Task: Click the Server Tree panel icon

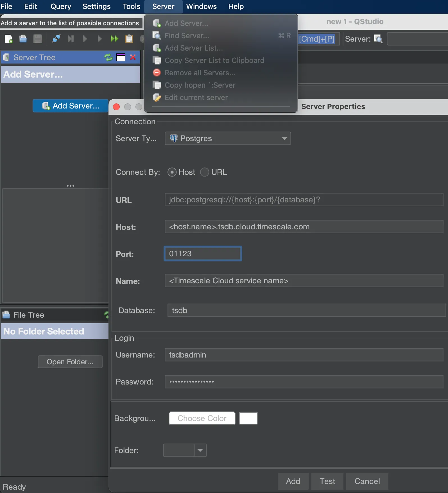Action: click(6, 57)
